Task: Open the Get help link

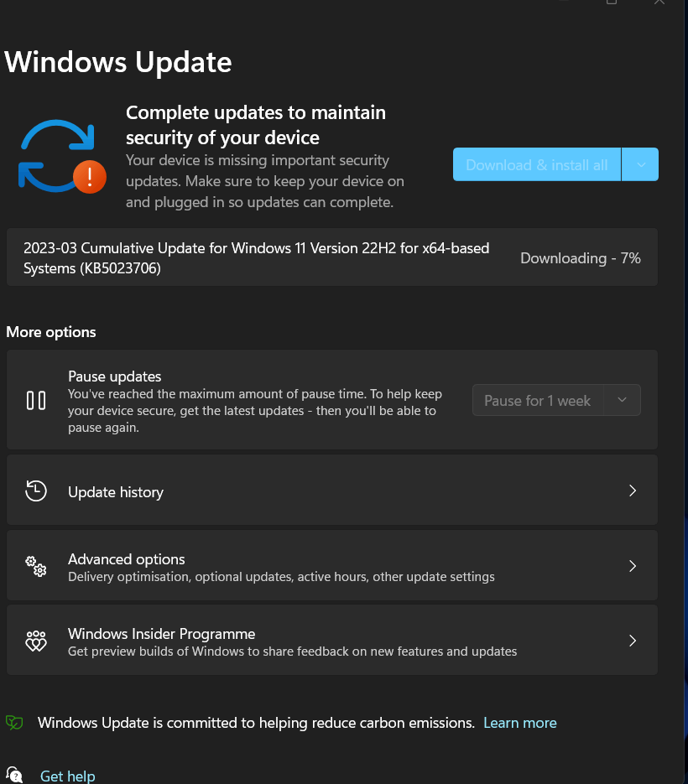Action: 68,776
